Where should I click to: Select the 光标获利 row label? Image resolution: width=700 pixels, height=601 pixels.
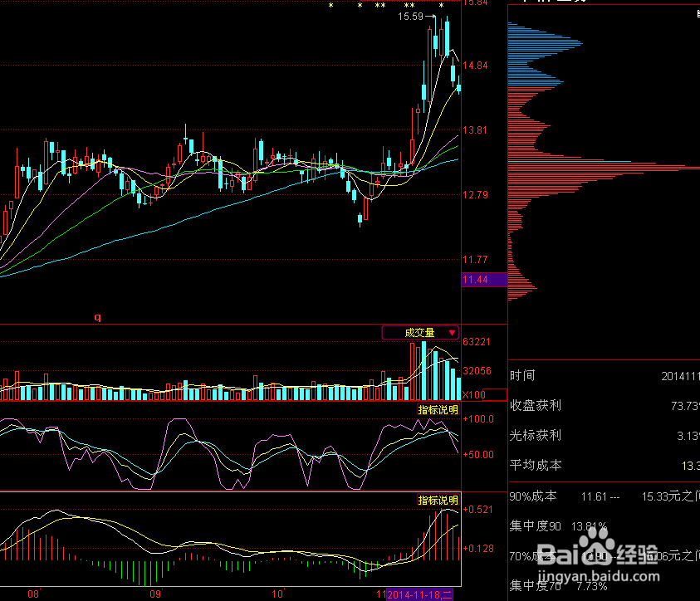(536, 436)
